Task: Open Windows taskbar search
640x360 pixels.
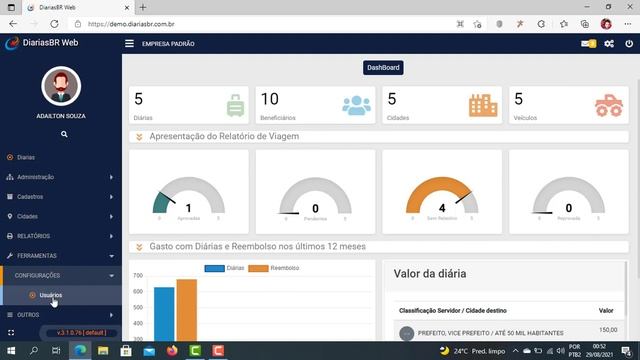Action: click(34, 351)
